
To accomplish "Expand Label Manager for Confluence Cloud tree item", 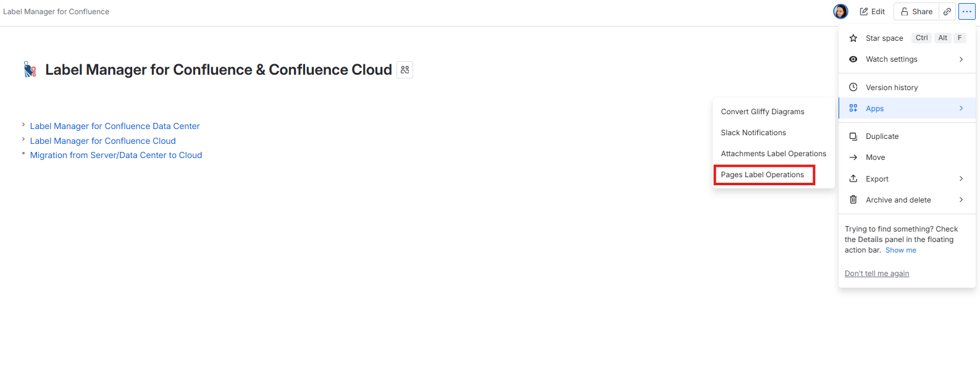I will [x=23, y=140].
